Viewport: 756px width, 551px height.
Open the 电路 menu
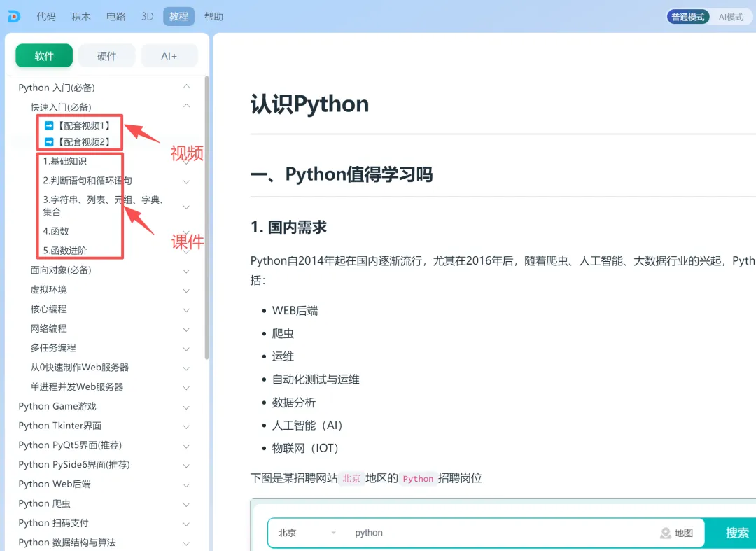[115, 16]
